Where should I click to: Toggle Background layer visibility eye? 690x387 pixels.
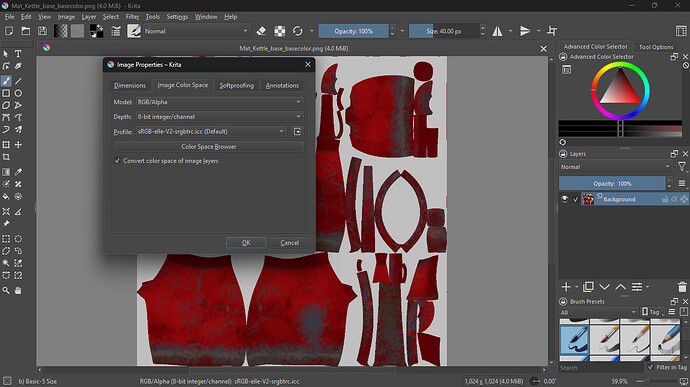[x=565, y=199]
